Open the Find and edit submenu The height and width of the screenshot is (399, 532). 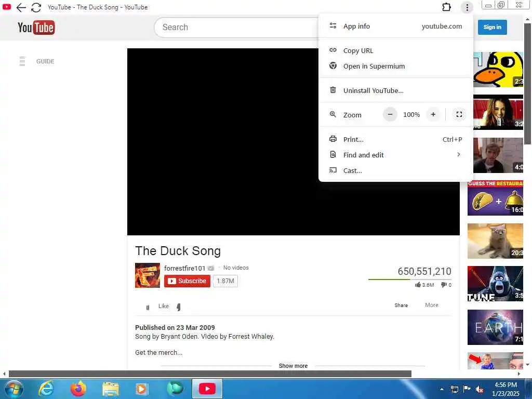(395, 155)
